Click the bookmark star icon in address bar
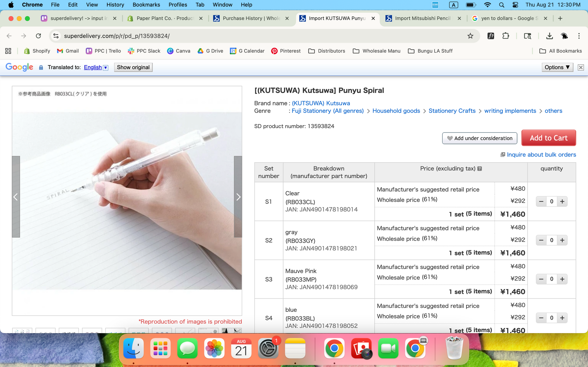The height and width of the screenshot is (367, 588). (470, 36)
